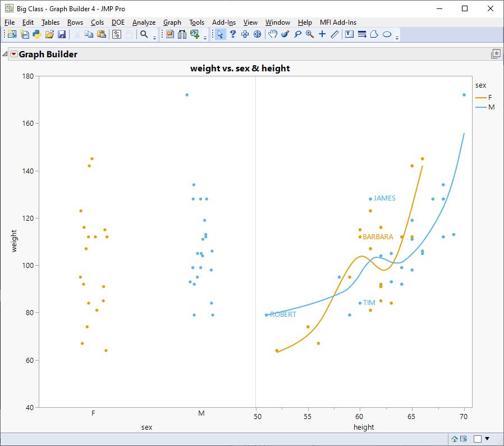Click the BARBARA data point label

tap(378, 237)
